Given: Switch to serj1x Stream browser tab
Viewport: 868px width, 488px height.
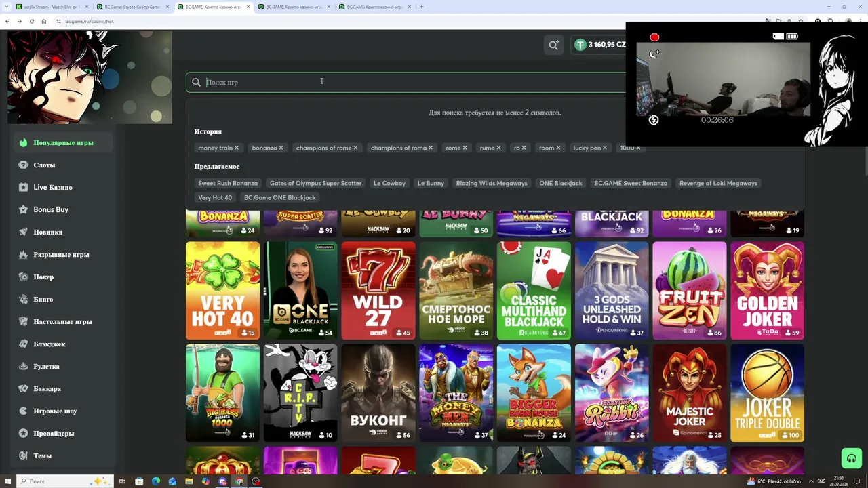Looking at the screenshot, I should coord(52,7).
